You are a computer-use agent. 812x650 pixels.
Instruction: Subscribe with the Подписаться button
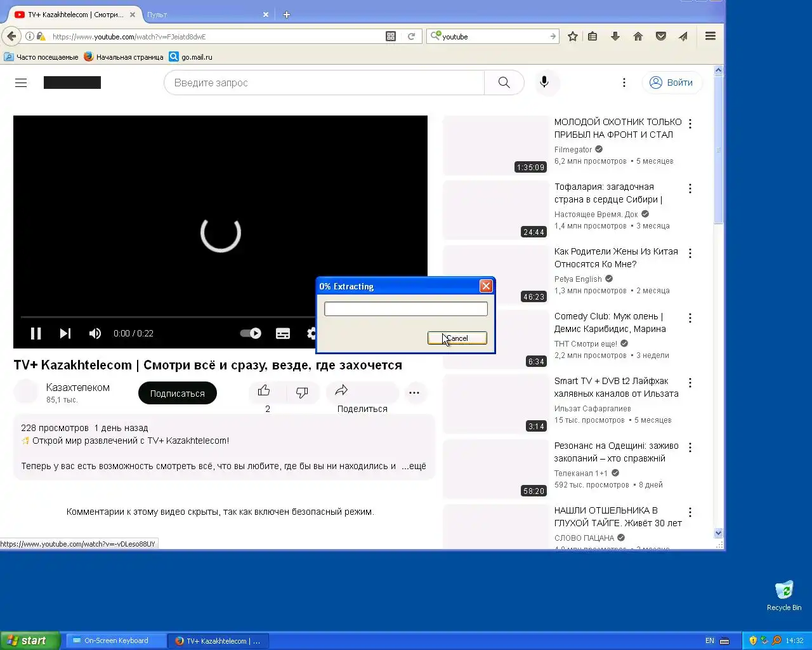[178, 394]
